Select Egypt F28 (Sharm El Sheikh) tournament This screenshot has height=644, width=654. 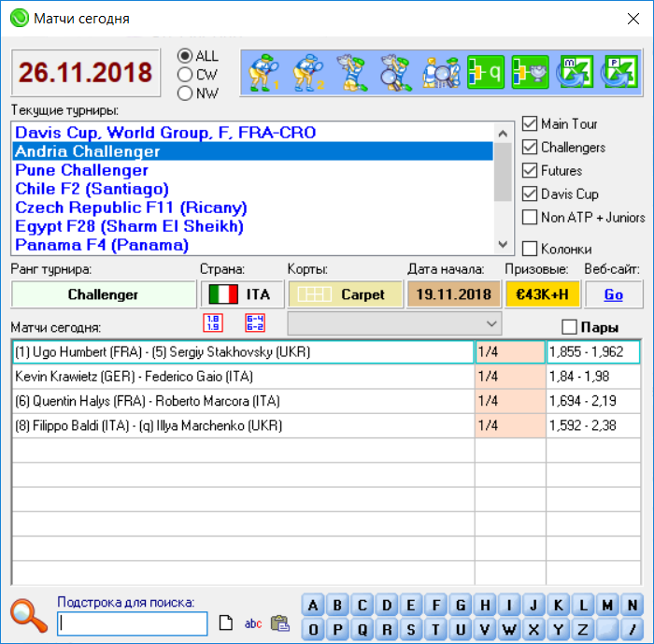point(129,226)
